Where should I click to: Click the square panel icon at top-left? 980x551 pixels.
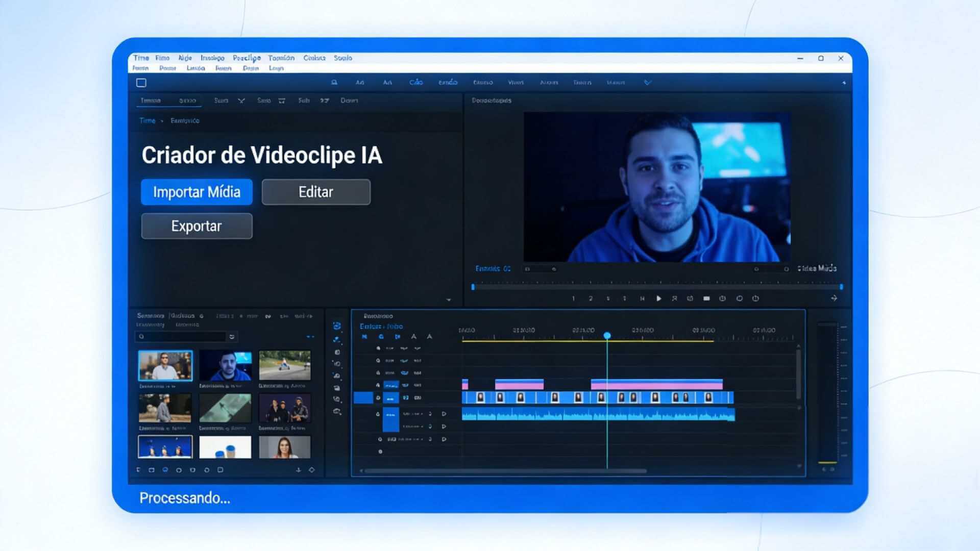(141, 83)
